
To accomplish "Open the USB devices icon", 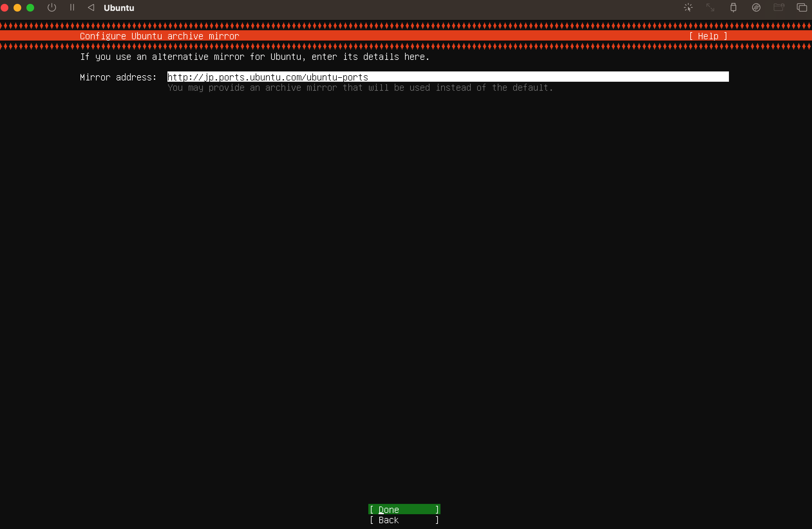I will click(733, 7).
